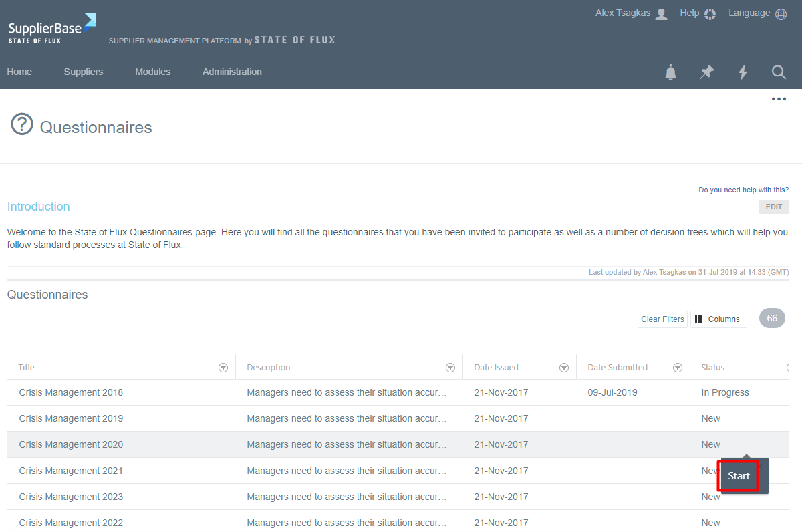The height and width of the screenshot is (532, 802).
Task: Open the Modules menu
Action: [x=152, y=72]
